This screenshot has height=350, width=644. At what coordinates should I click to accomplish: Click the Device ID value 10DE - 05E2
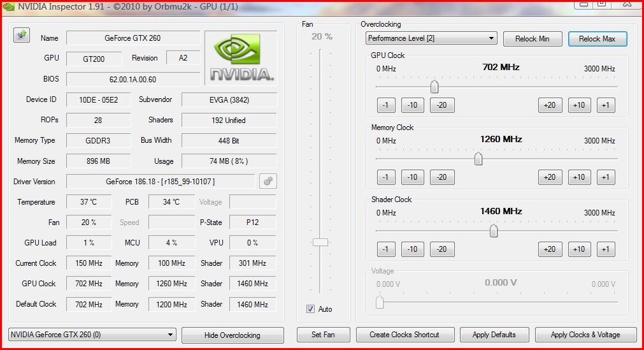tap(98, 100)
